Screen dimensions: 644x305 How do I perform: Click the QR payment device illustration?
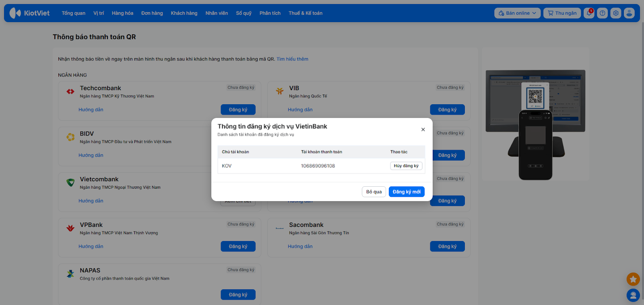535,125
